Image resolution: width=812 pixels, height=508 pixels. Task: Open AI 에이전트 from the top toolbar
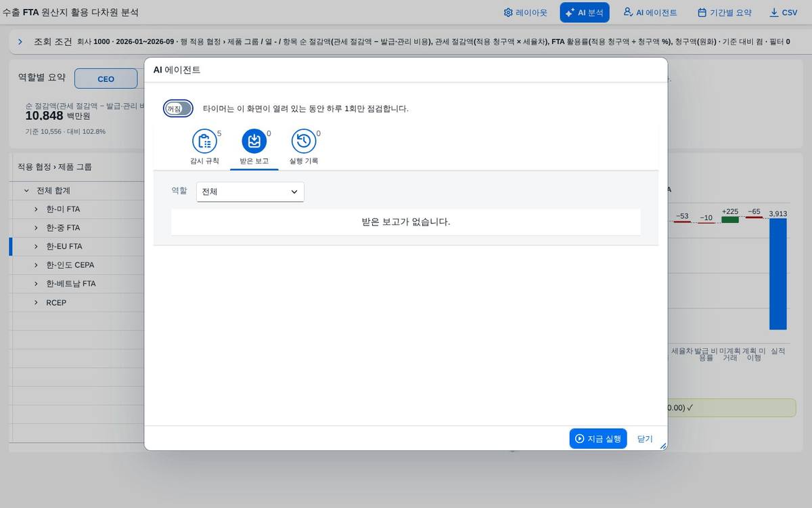pos(650,12)
